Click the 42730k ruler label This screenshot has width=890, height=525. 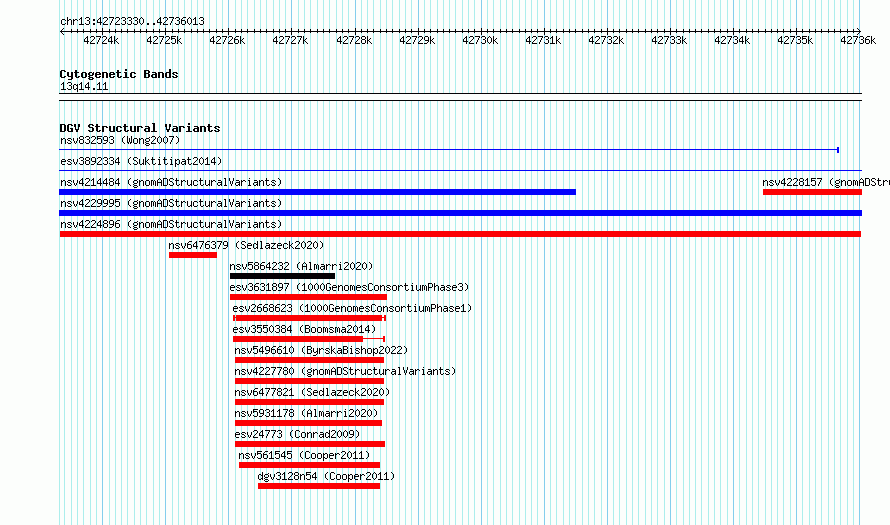click(480, 40)
